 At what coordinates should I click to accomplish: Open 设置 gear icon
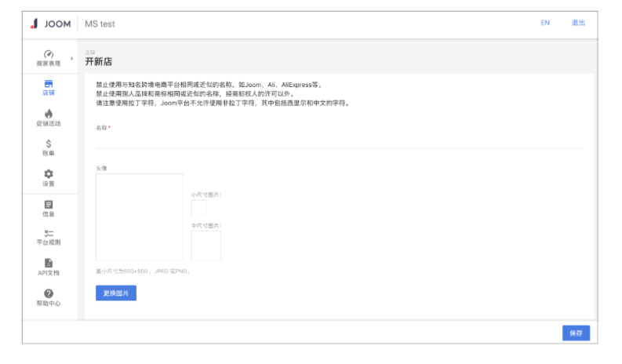49,174
